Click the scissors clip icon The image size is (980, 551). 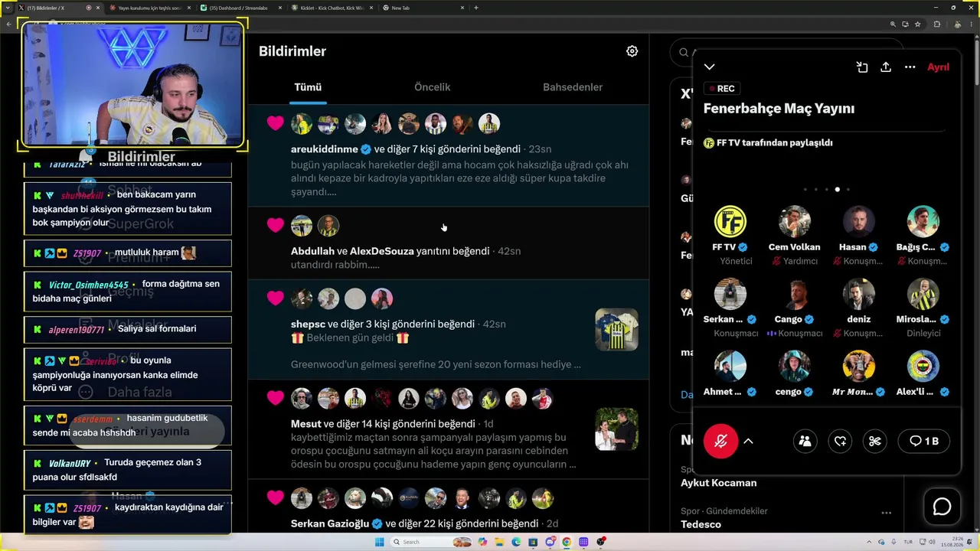pyautogui.click(x=875, y=441)
